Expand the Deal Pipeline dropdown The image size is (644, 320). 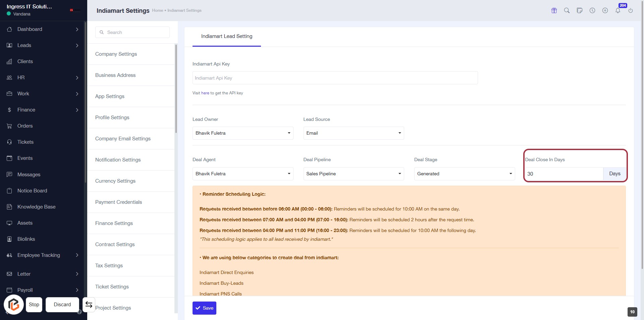tap(353, 174)
